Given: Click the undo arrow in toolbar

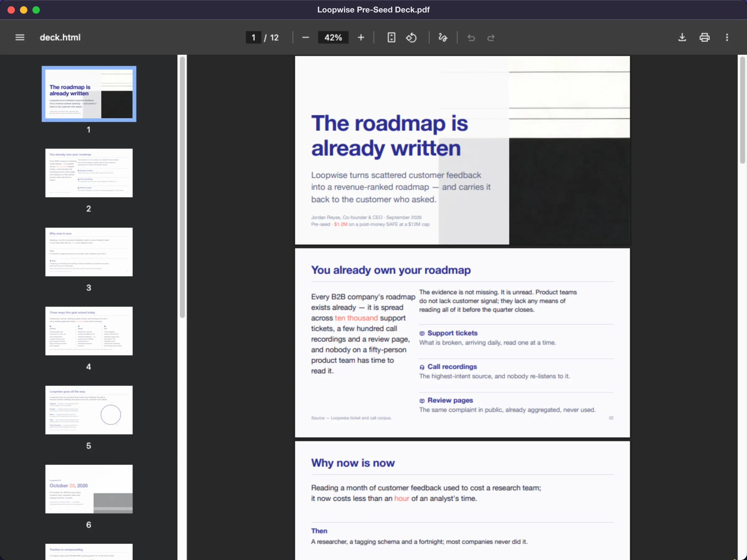Looking at the screenshot, I should [x=471, y=38].
